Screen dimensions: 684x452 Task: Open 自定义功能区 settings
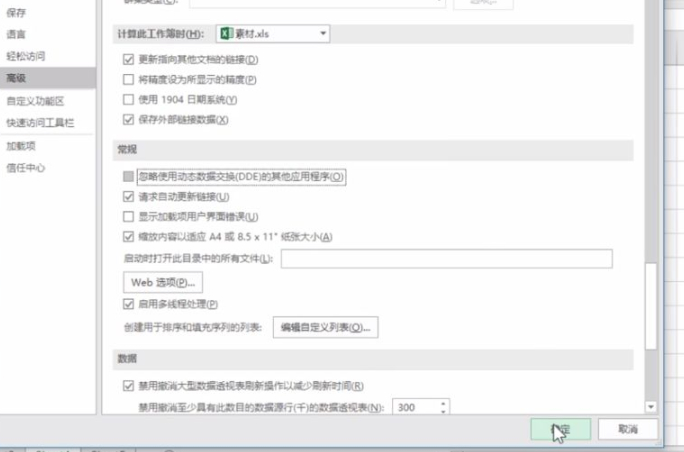[x=35, y=101]
